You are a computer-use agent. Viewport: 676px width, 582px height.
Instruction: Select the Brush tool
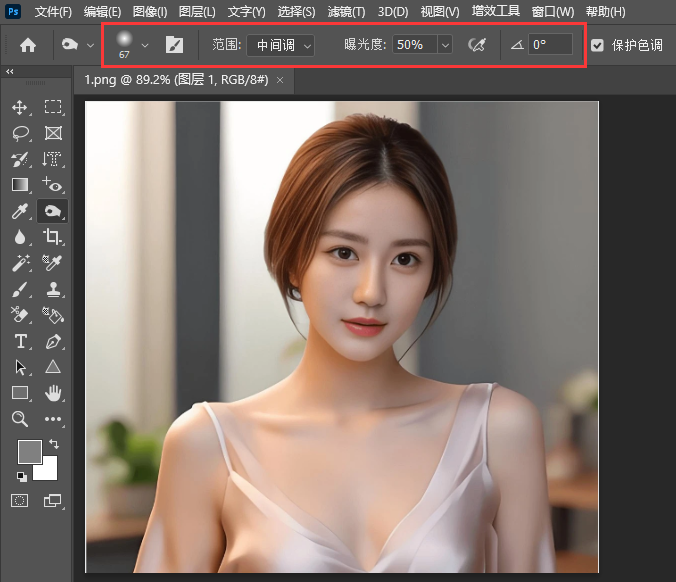pyautogui.click(x=20, y=289)
